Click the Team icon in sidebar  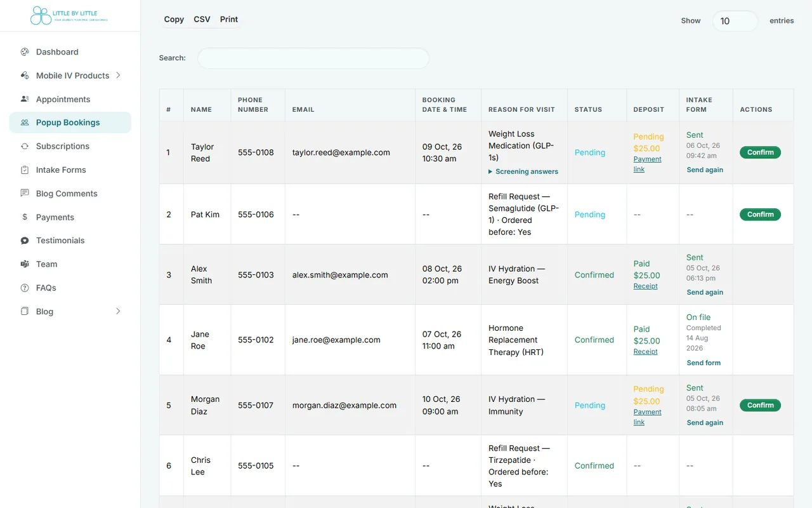tap(25, 264)
